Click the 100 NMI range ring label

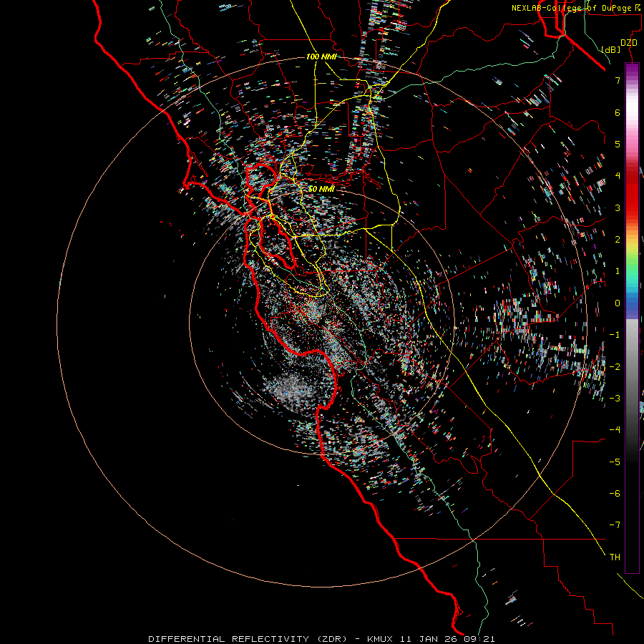[x=321, y=57]
